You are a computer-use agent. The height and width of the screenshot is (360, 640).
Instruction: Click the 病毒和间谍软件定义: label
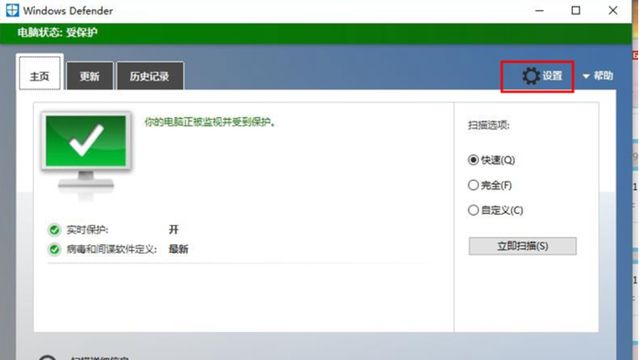click(112, 249)
